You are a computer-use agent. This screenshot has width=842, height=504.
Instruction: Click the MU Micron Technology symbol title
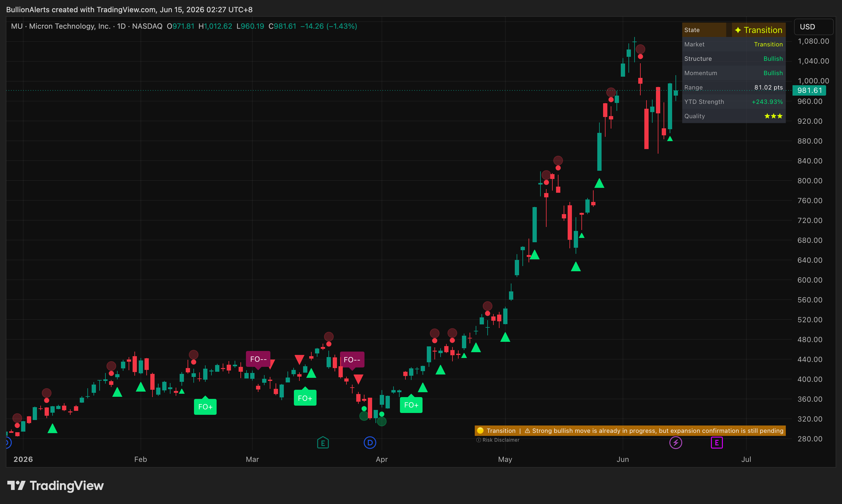(x=61, y=26)
